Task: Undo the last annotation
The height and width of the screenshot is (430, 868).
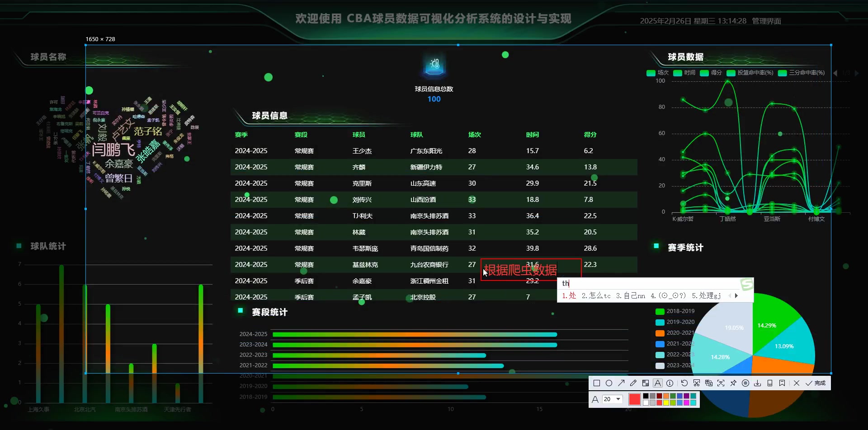Action: click(x=684, y=383)
